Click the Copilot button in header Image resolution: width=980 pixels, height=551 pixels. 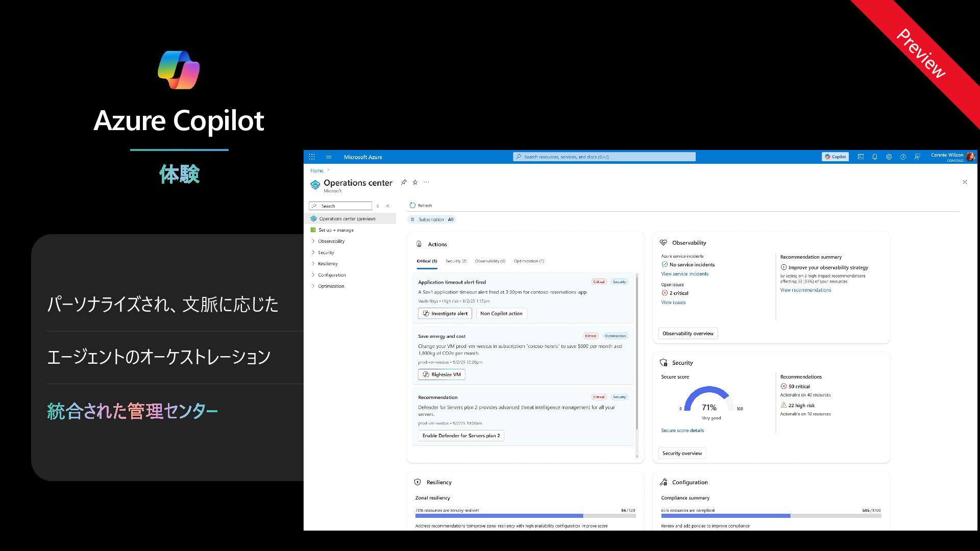pos(835,157)
